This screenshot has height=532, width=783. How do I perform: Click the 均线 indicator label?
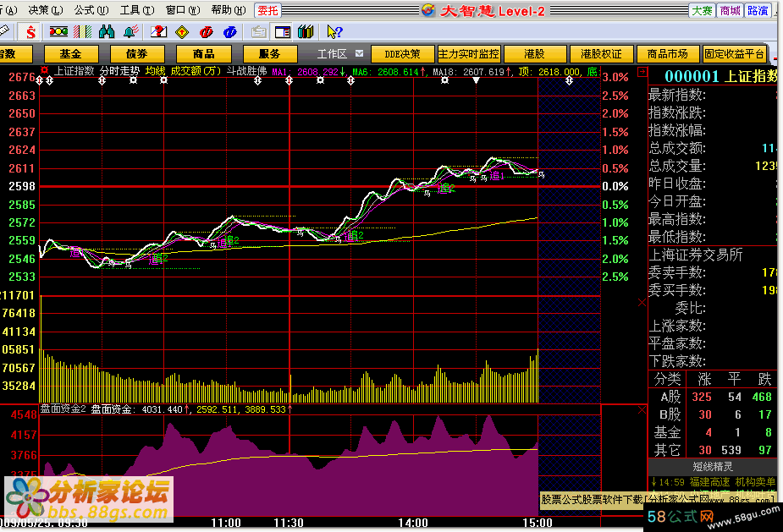155,71
